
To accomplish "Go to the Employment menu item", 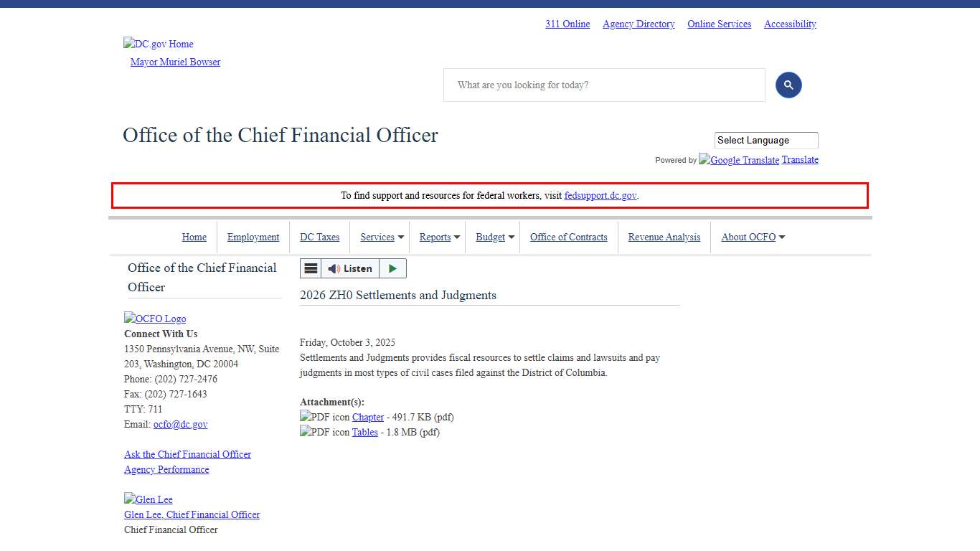I will coord(253,237).
